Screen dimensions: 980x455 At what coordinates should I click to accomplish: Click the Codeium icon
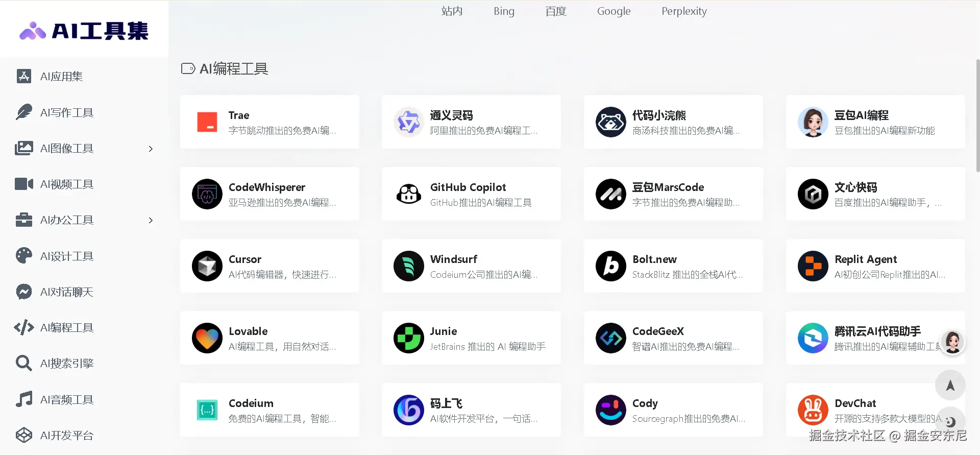click(207, 410)
